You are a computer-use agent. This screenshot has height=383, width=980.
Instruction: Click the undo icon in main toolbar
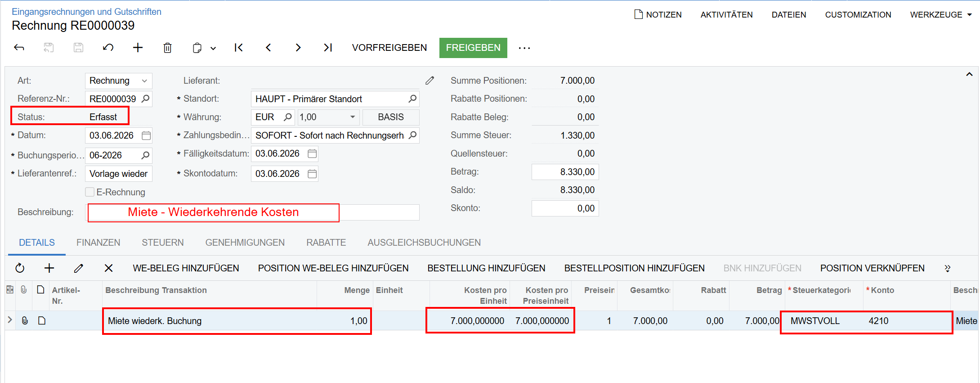point(108,47)
